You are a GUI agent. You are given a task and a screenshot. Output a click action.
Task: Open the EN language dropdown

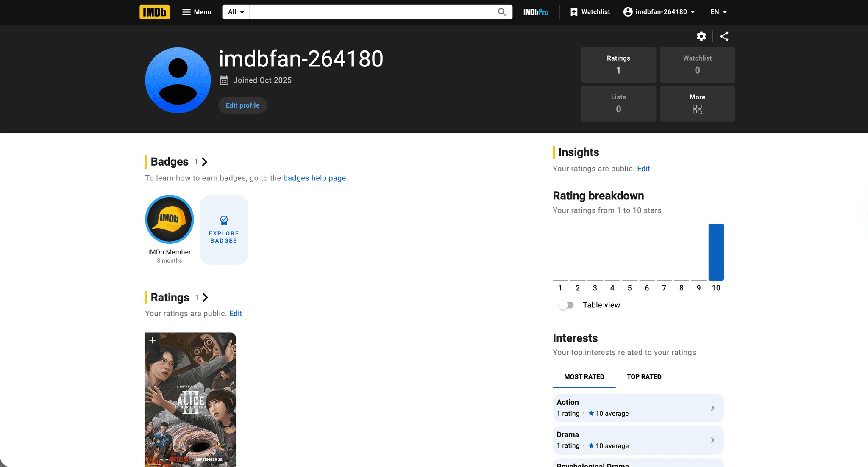(x=718, y=12)
